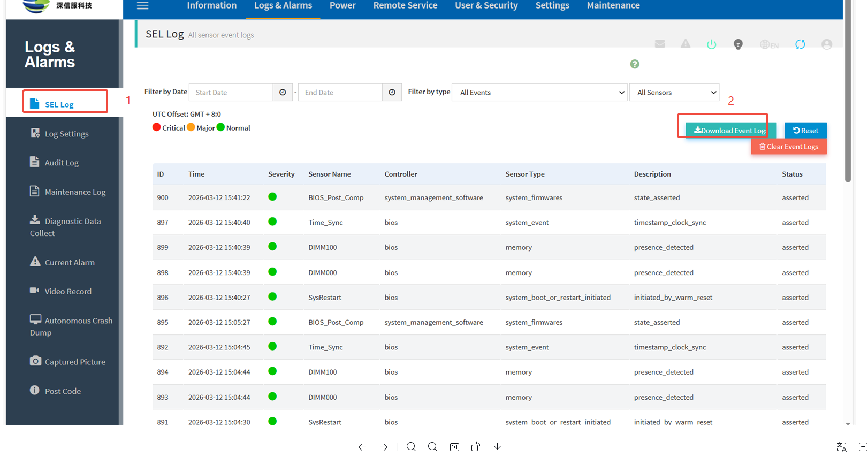Click the End Date input field
Screen dimensions: 868x457
tap(340, 93)
